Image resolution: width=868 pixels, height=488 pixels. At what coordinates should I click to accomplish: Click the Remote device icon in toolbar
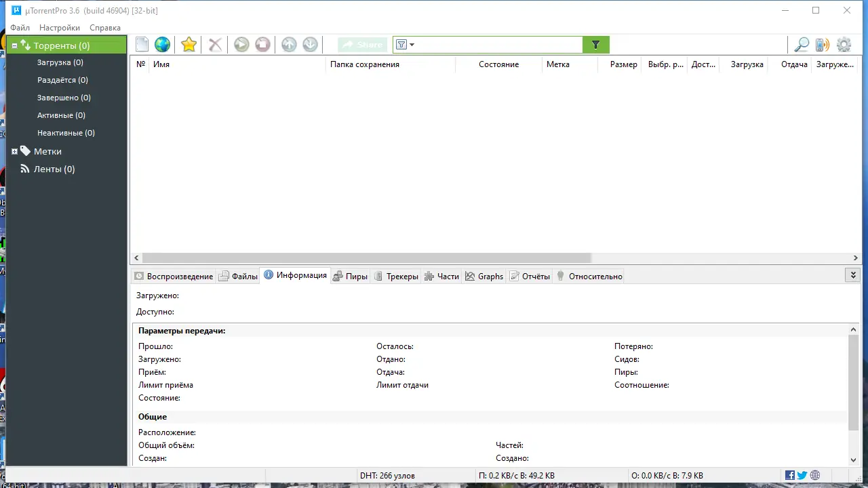click(x=822, y=45)
